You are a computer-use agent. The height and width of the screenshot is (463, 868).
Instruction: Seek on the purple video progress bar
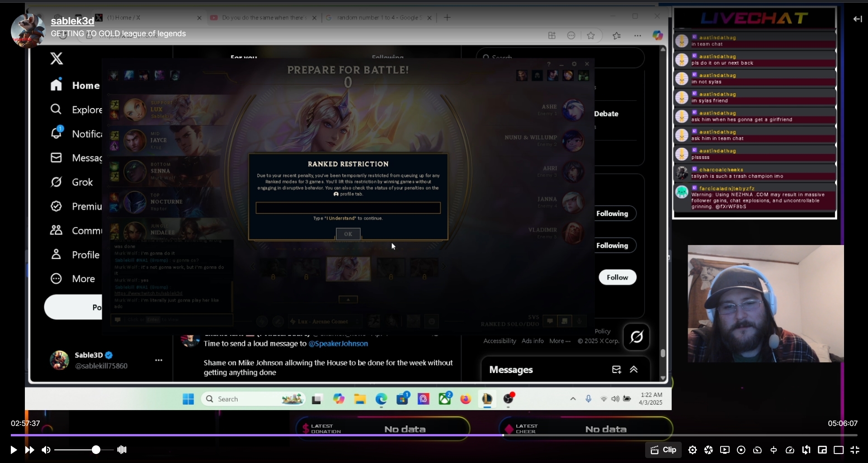point(434,435)
